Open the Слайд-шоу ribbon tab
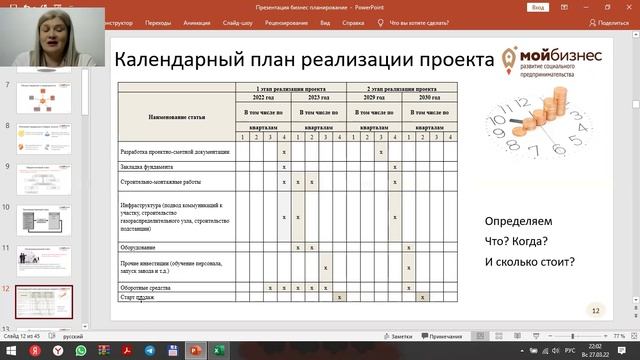This screenshot has height=360, width=640. pos(238,23)
